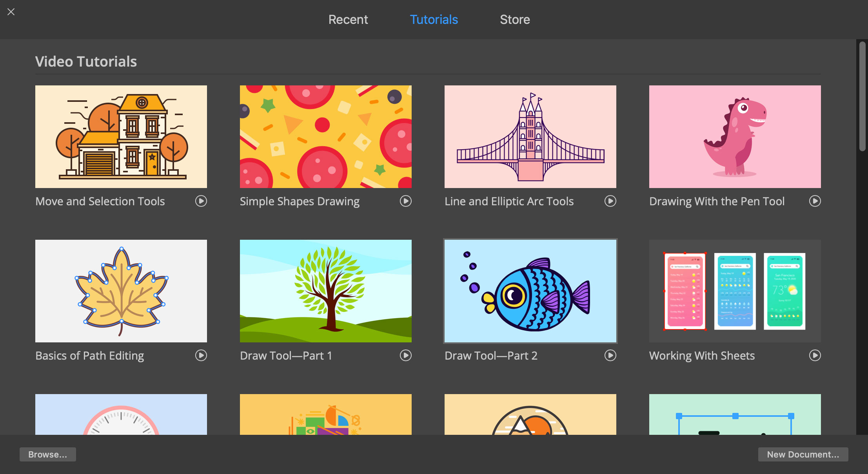Click the 'Working With Sheets' title

[x=702, y=356]
